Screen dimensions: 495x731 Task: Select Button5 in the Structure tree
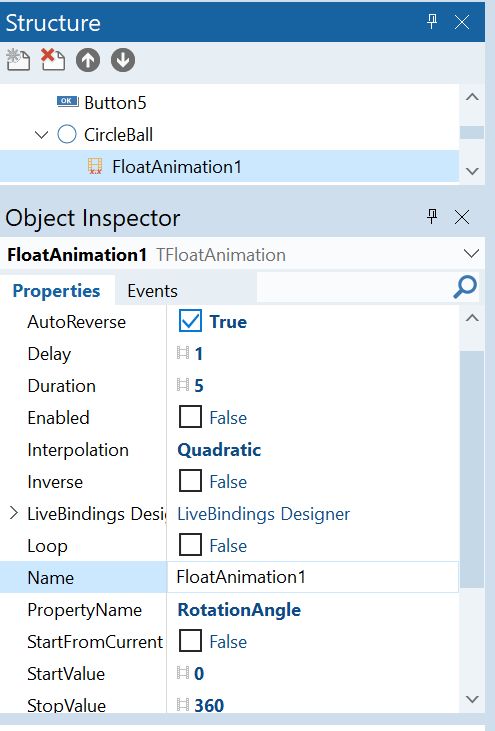coord(115,103)
